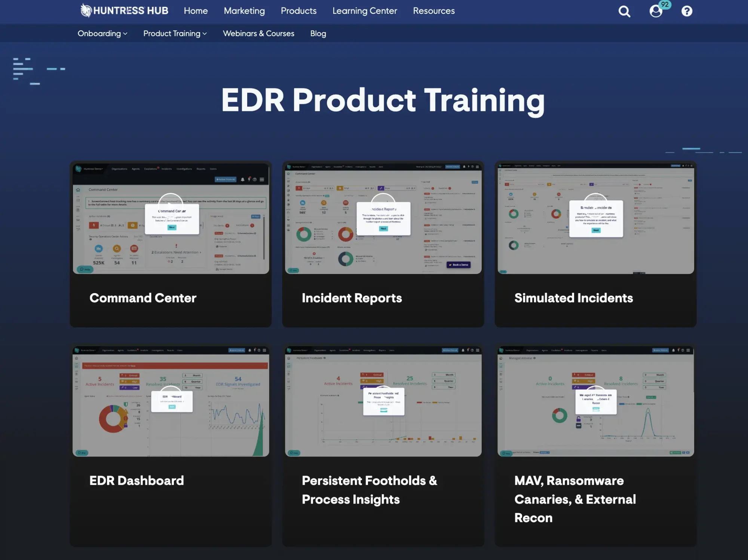Click the Simulated Incidents card title
The image size is (748, 560).
tap(574, 298)
